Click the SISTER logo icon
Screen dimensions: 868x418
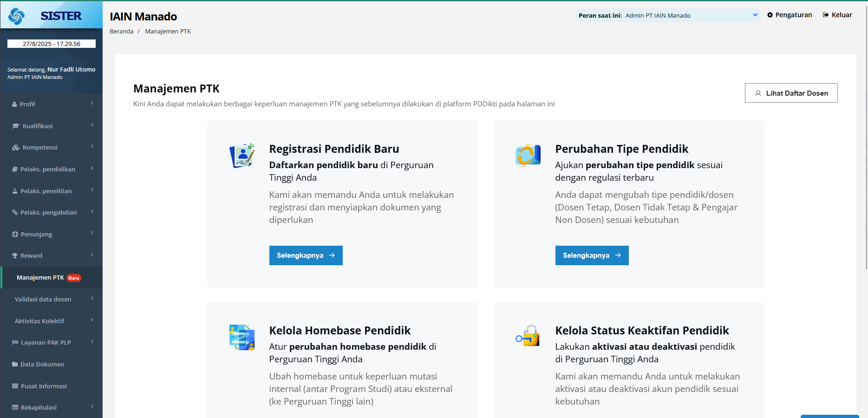(x=17, y=16)
